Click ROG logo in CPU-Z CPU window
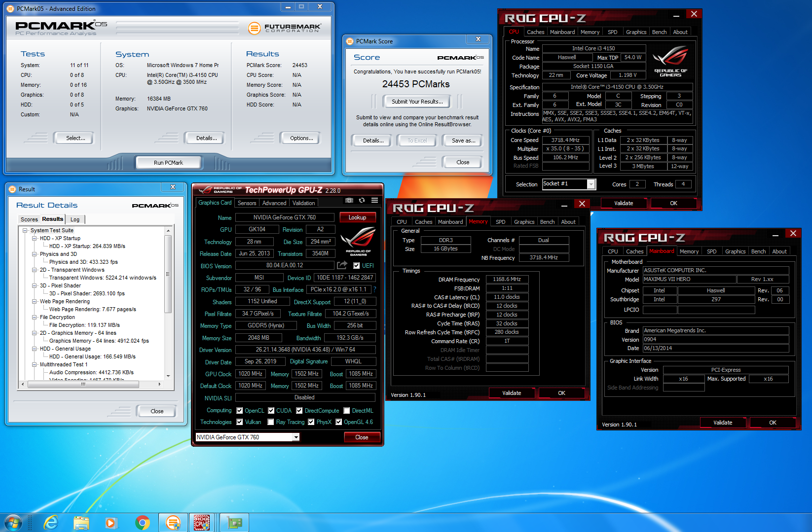 click(x=670, y=61)
